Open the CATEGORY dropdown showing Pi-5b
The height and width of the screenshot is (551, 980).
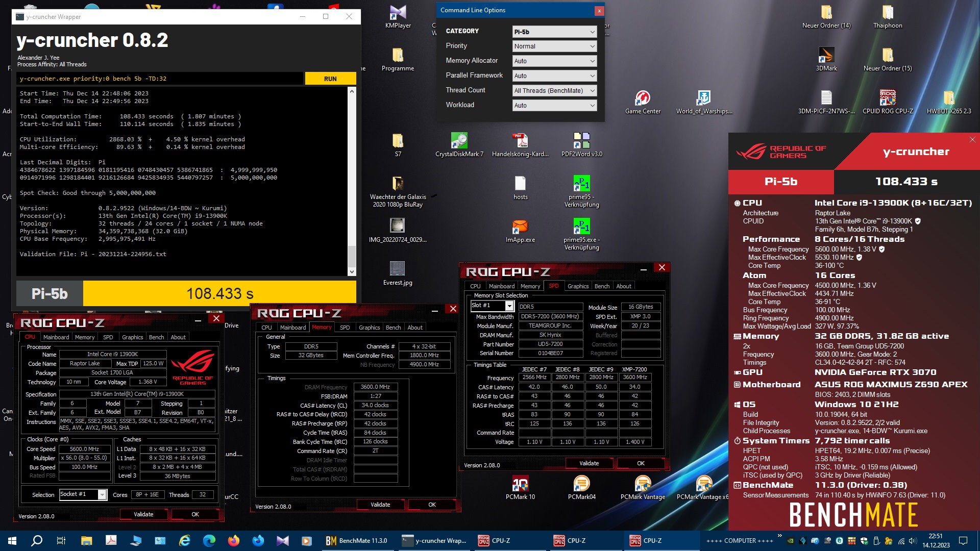tap(554, 32)
